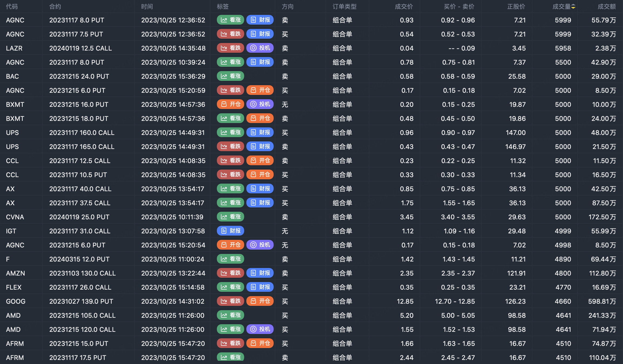Sort by 成交量 column sort arrow
The image size is (623, 364).
click(573, 6)
